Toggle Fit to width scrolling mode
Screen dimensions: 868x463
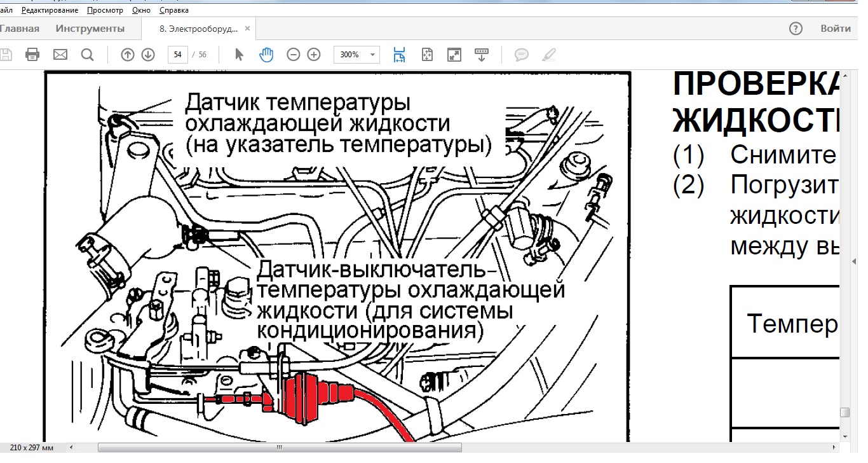coord(399,55)
